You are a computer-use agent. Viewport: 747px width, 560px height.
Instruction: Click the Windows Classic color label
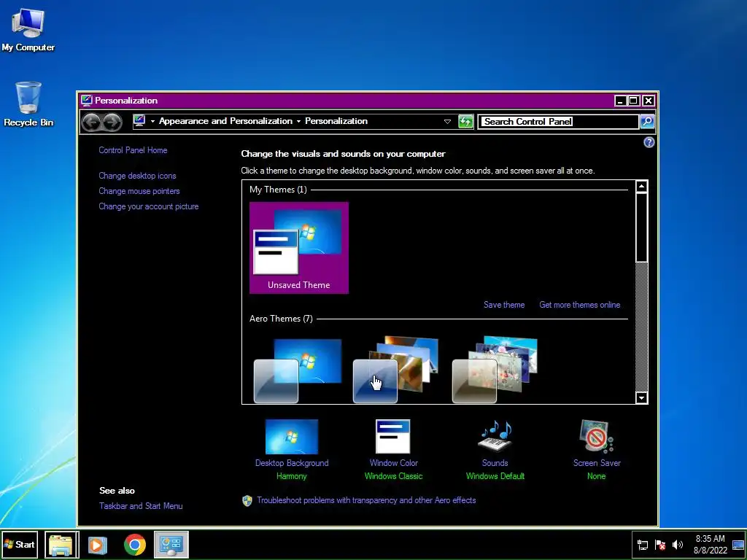pos(393,476)
